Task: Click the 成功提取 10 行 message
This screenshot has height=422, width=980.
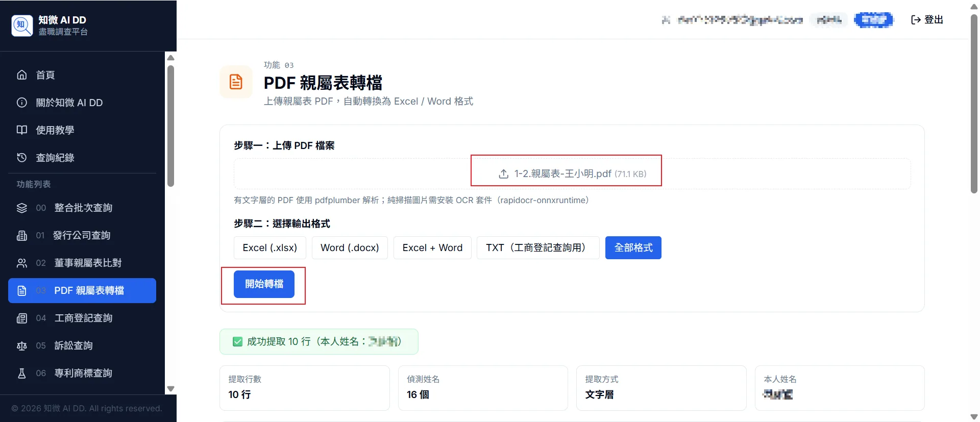Action: tap(319, 341)
